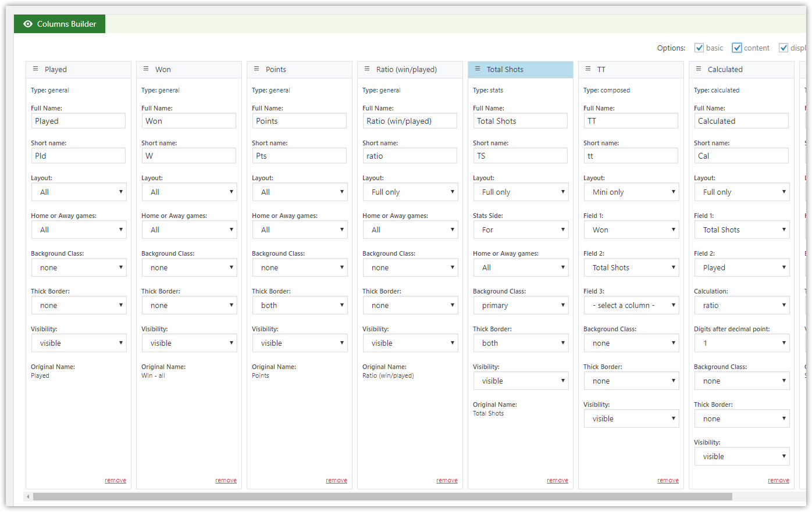Click Full Name field containing TT
Image resolution: width=812 pixels, height=512 pixels.
click(x=631, y=121)
